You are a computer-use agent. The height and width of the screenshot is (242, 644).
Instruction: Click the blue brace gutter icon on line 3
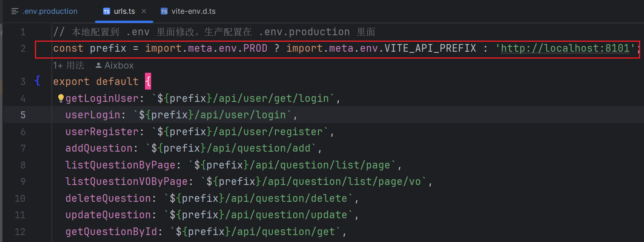pyautogui.click(x=37, y=81)
